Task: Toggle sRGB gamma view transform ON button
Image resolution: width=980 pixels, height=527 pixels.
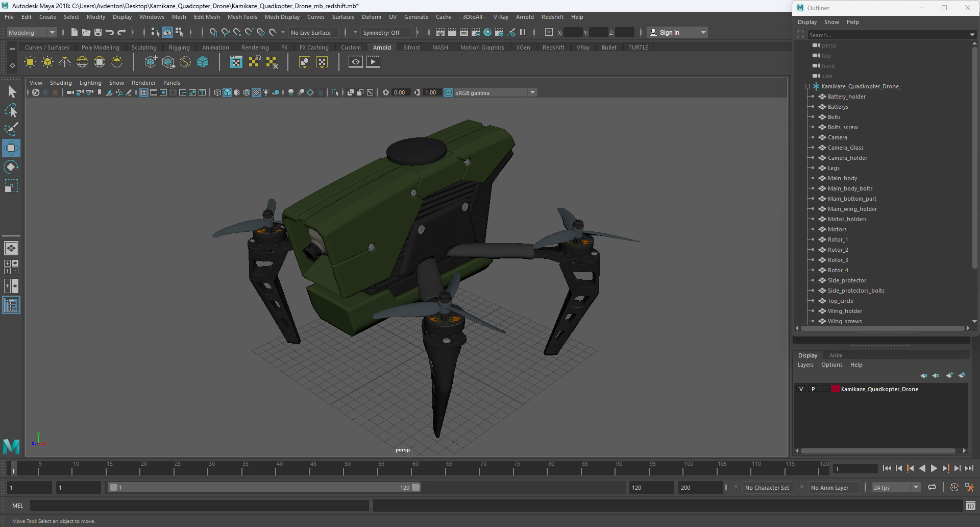Action: (x=448, y=92)
